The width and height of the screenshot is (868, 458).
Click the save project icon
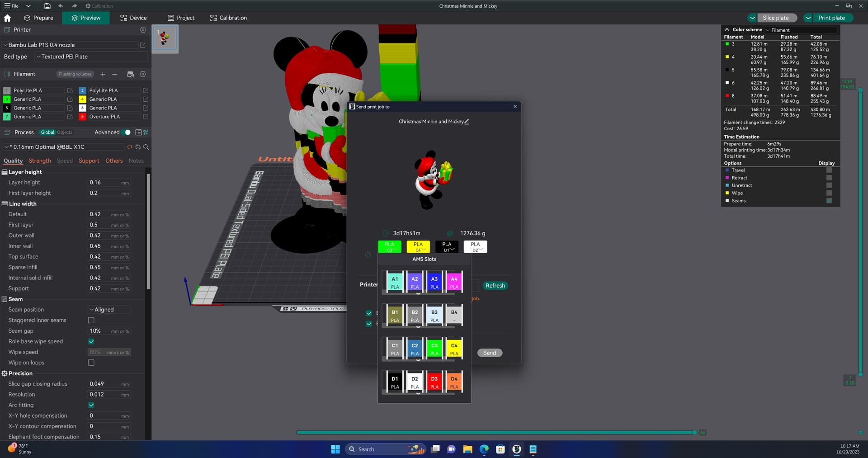[47, 6]
